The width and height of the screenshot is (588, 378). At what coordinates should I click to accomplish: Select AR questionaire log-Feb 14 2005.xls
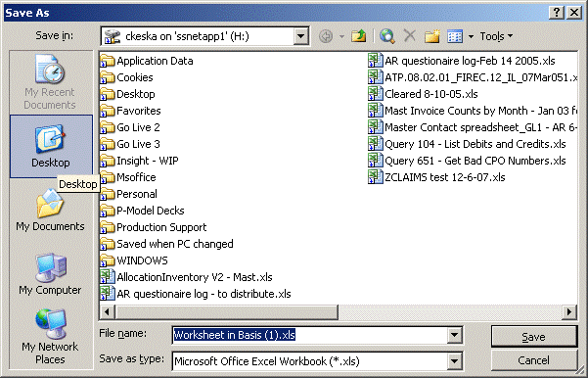[x=462, y=61]
